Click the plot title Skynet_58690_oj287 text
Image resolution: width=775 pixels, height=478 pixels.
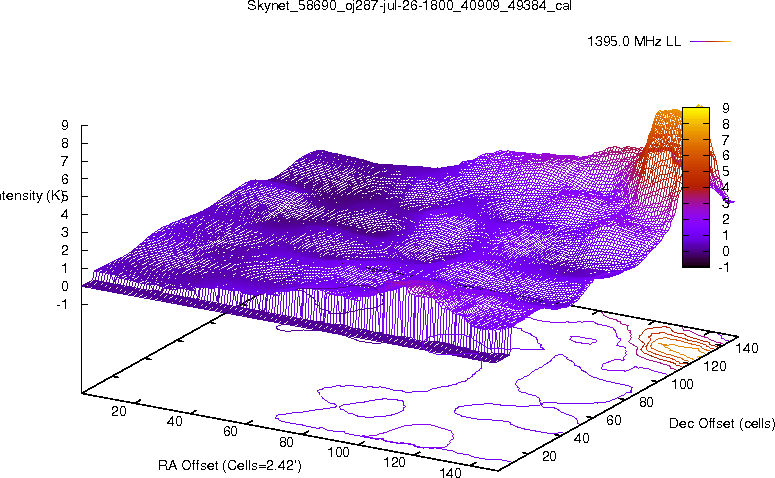click(409, 5)
